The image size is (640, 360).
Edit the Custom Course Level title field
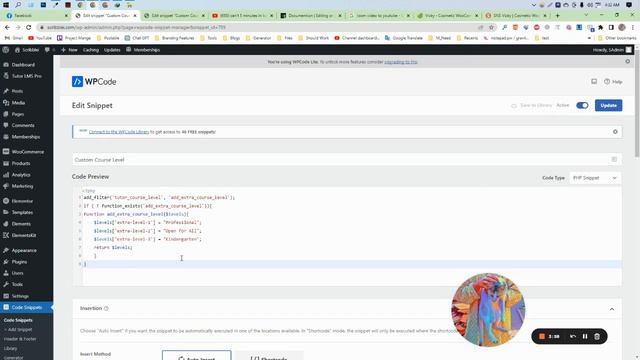(x=347, y=160)
